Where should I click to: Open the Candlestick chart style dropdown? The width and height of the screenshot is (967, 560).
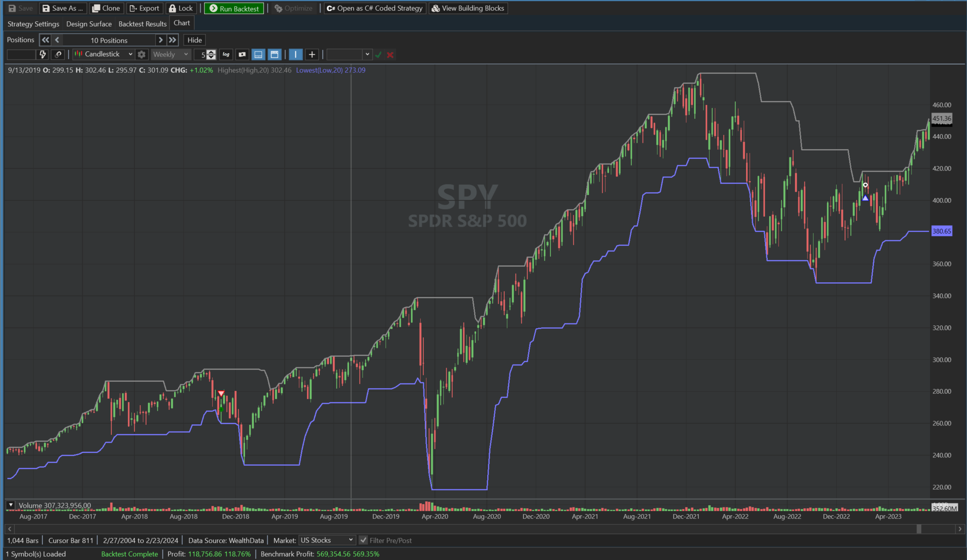tap(104, 55)
